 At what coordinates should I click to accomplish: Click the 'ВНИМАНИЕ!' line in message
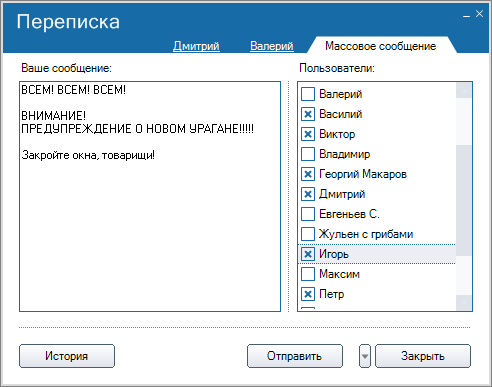[53, 116]
